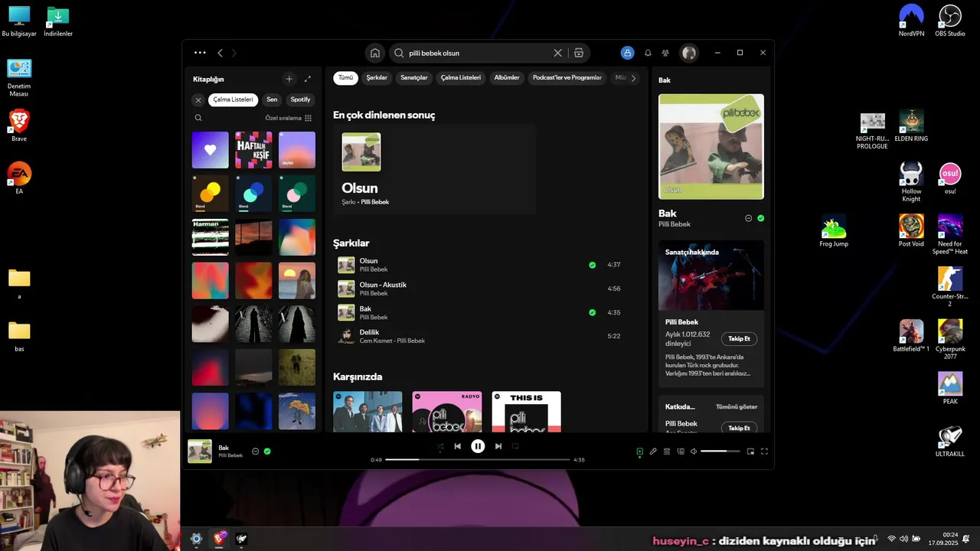This screenshot has height=551, width=980.
Task: Follow credited artist via lower Takip Et
Action: 739,428
